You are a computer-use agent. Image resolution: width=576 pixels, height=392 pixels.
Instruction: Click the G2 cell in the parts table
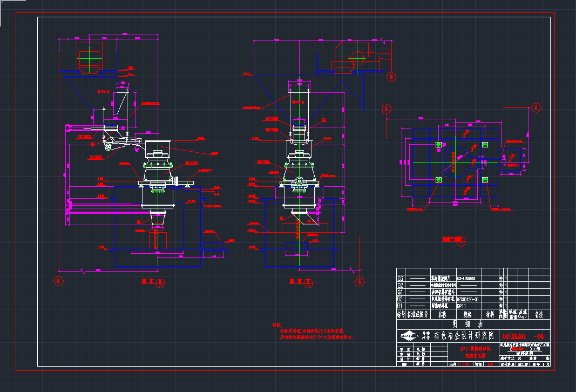coord(401,286)
